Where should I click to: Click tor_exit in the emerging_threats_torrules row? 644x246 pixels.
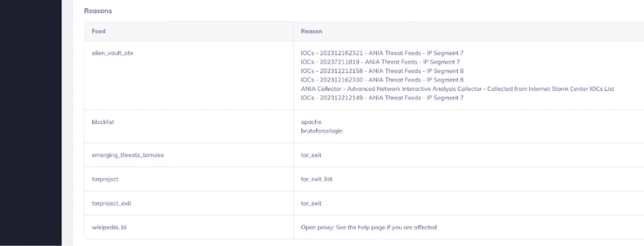tap(311, 155)
